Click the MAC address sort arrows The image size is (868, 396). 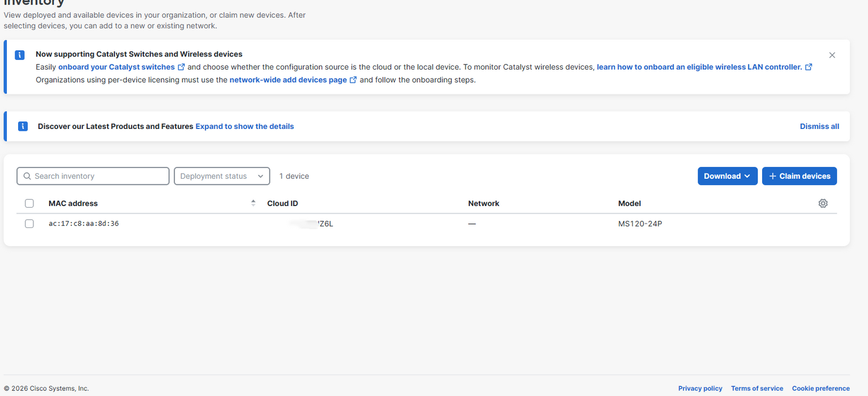tap(253, 203)
